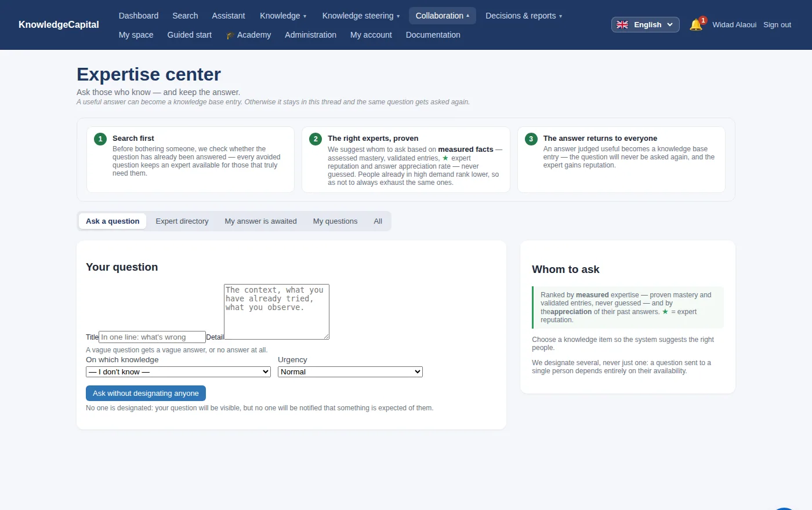Expand the Knowledge steering menu
This screenshot has height=510, width=812.
click(361, 16)
